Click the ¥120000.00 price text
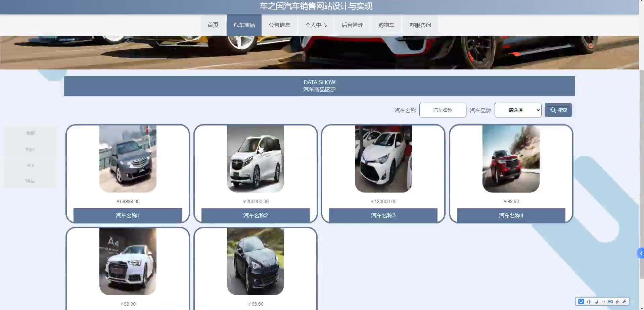644x310 pixels. (x=383, y=201)
